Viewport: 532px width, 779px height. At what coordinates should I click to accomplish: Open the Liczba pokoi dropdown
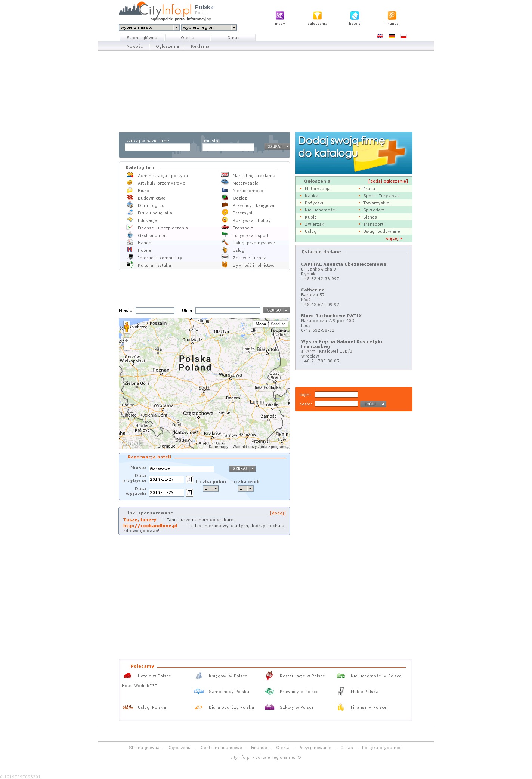point(215,489)
